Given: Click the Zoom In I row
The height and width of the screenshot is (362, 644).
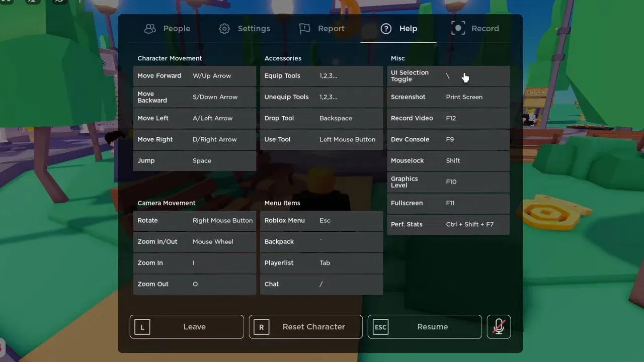Looking at the screenshot, I should coord(195,263).
